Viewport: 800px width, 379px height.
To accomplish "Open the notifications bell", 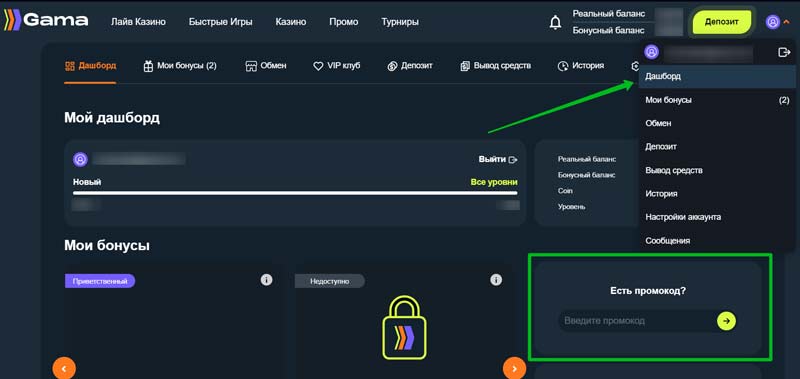I will coord(555,22).
